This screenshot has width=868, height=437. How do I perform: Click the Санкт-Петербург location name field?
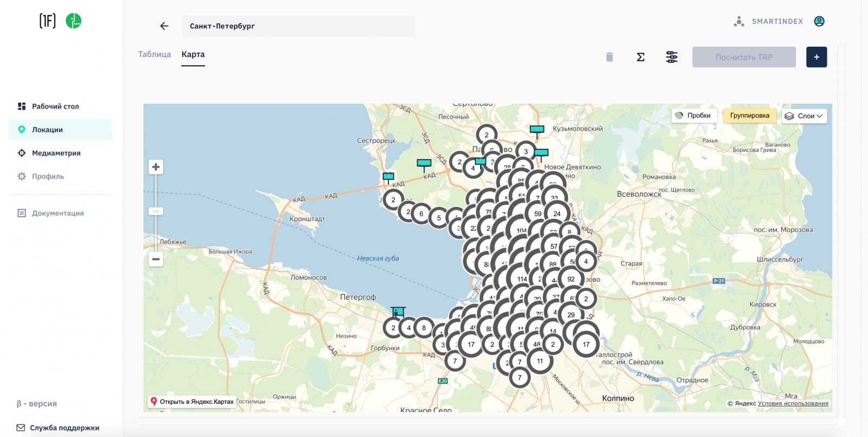pyautogui.click(x=298, y=26)
